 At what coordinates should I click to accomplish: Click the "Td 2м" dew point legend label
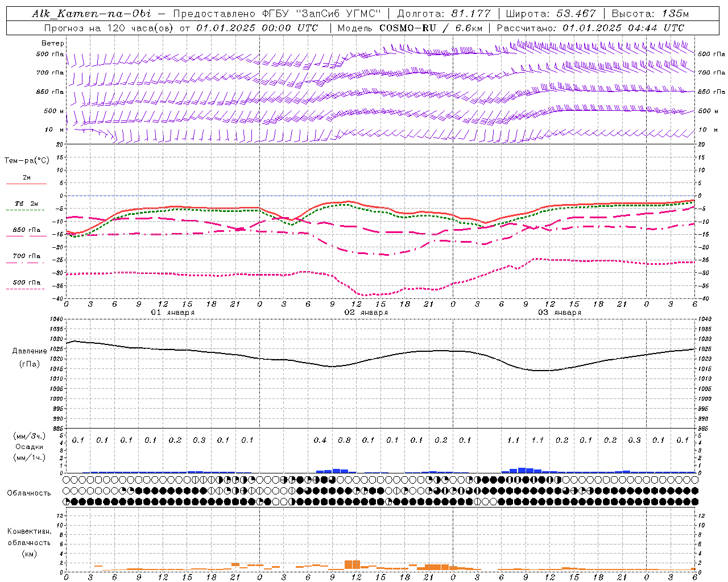point(27,203)
